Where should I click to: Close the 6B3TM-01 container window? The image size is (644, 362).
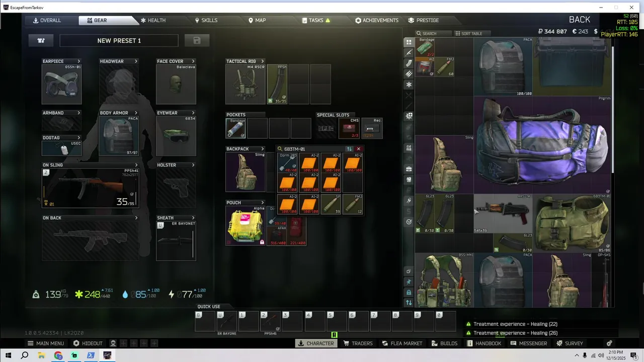pos(359,149)
